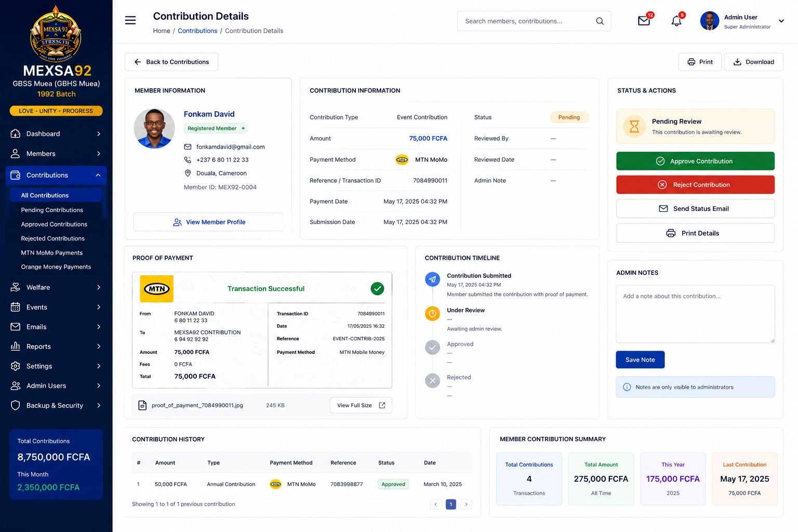Go to Contributions breadcrumb link
Screen dimensions: 798x532
pyautogui.click(x=197, y=31)
